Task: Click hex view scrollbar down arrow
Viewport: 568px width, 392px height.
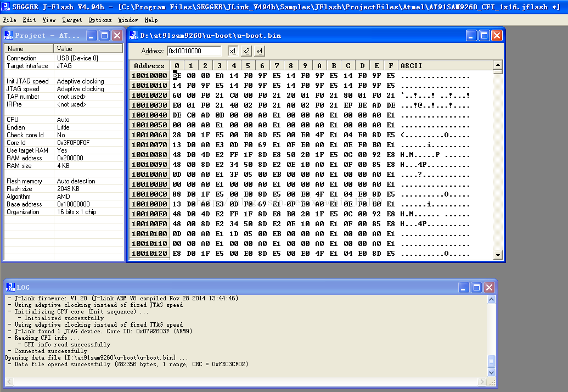Action: pyautogui.click(x=498, y=255)
